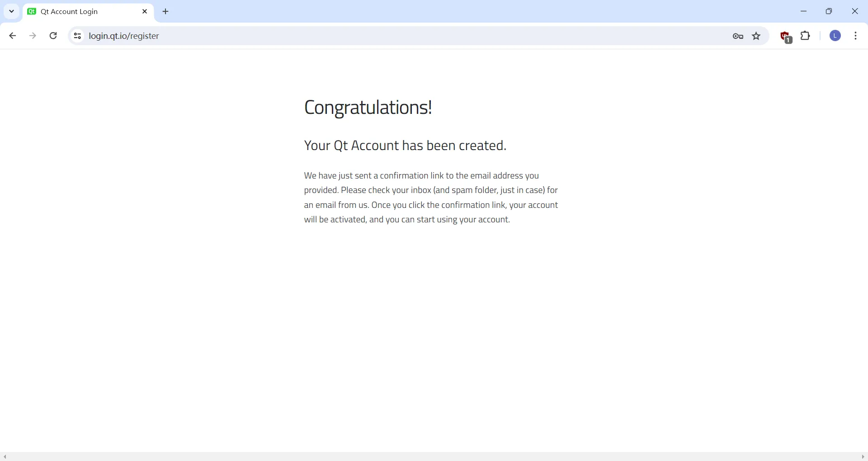Click the forward navigation arrow
868x461 pixels.
tap(33, 36)
